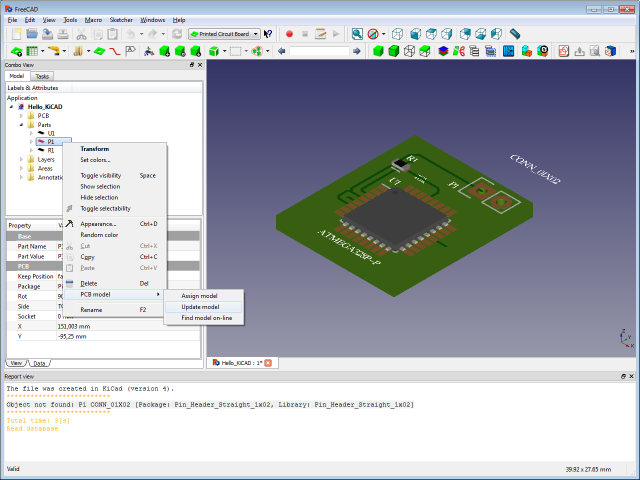This screenshot has height=480, width=640.
Task: Click the Fit all magnifier icon
Action: point(357,34)
